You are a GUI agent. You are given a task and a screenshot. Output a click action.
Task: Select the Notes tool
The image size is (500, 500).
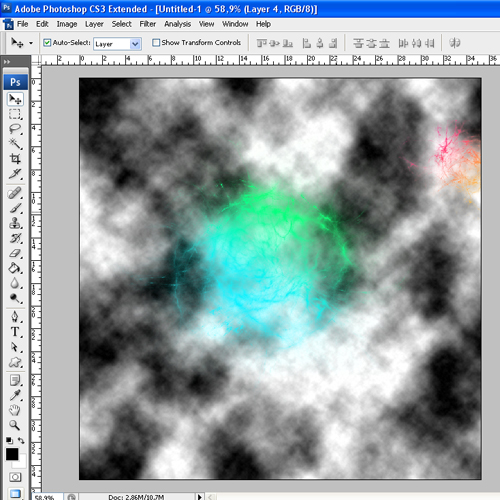(15, 380)
